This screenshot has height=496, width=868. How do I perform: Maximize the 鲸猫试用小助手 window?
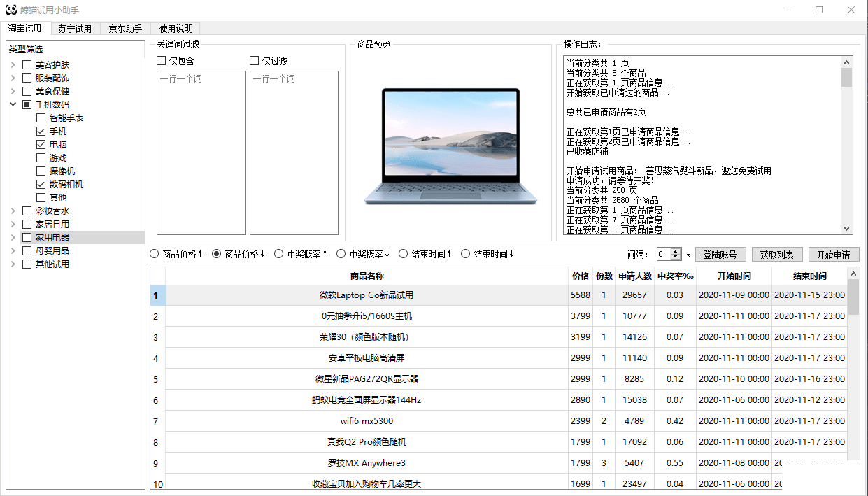[x=819, y=10]
